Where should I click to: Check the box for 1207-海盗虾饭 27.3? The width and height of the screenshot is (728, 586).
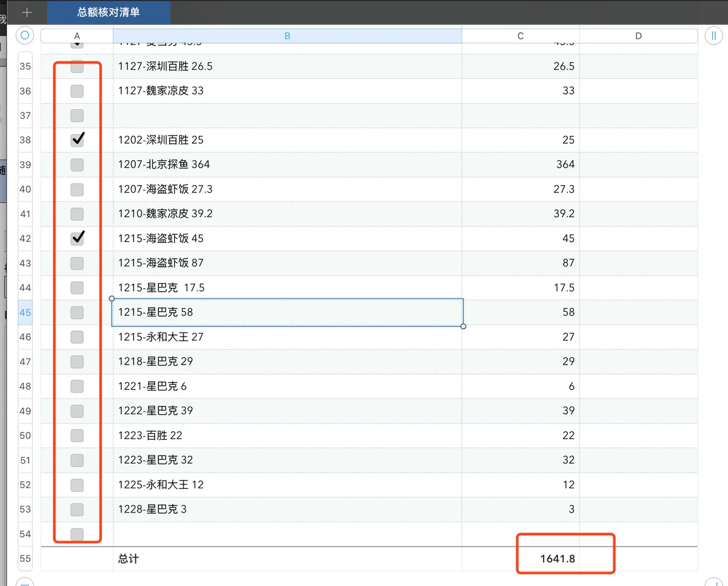(x=77, y=189)
